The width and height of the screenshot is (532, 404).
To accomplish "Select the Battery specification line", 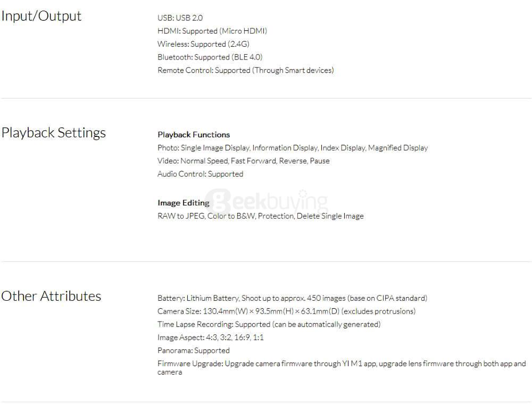I will click(292, 298).
